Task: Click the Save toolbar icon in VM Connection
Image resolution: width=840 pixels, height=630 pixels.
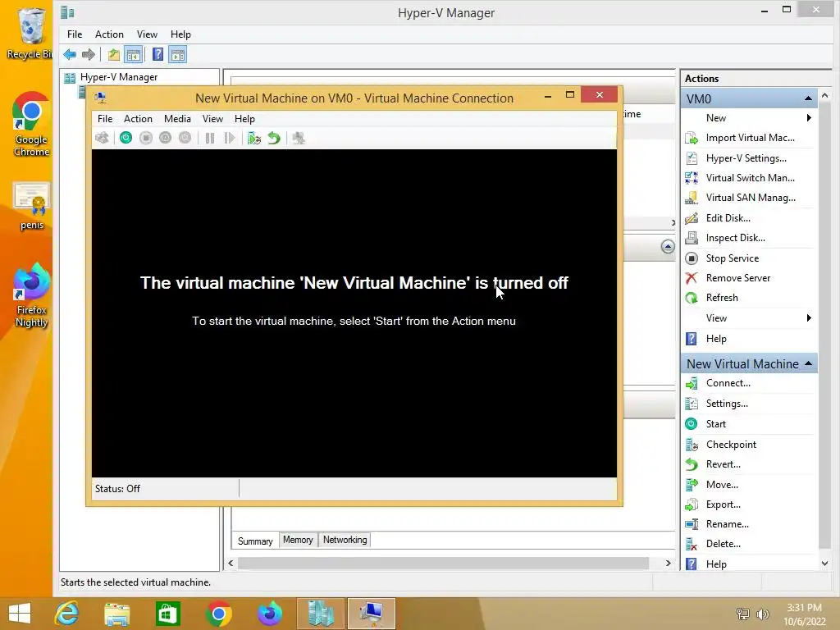Action: click(185, 138)
